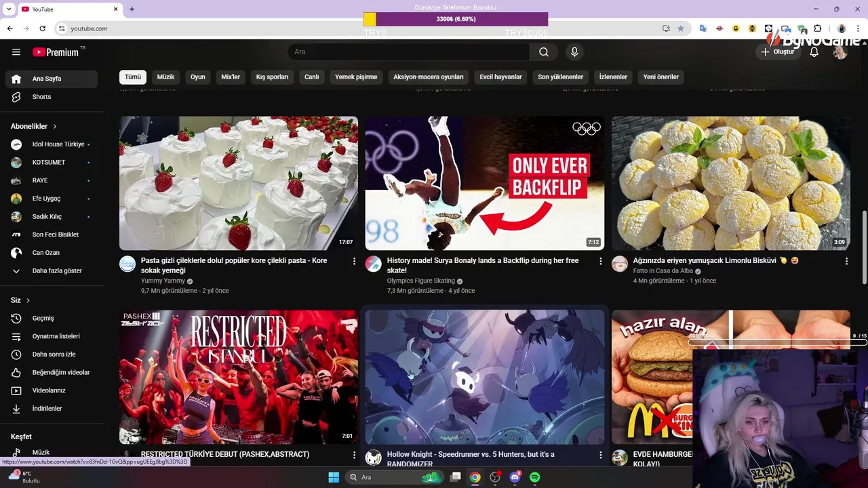The image size is (868, 488).
Task: Open Daha sonra izle list
Action: 52,354
